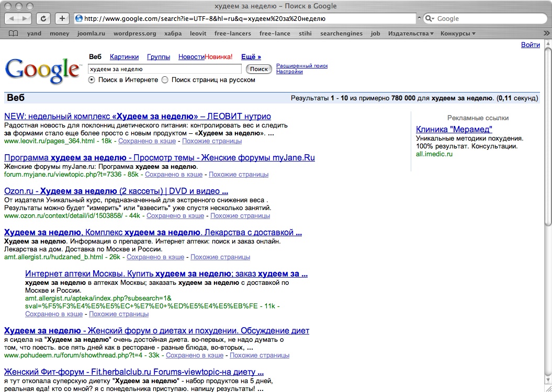Expand the Издательства bookmarks folder
The image size is (552, 392).
tap(411, 34)
